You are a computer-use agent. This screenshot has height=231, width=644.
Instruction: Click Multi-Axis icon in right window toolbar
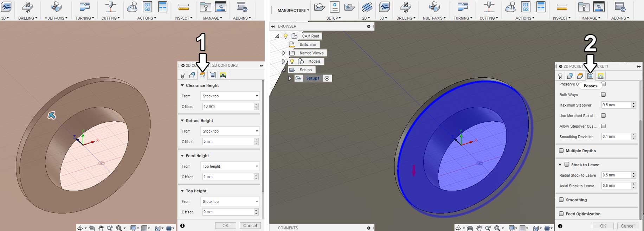434,7
